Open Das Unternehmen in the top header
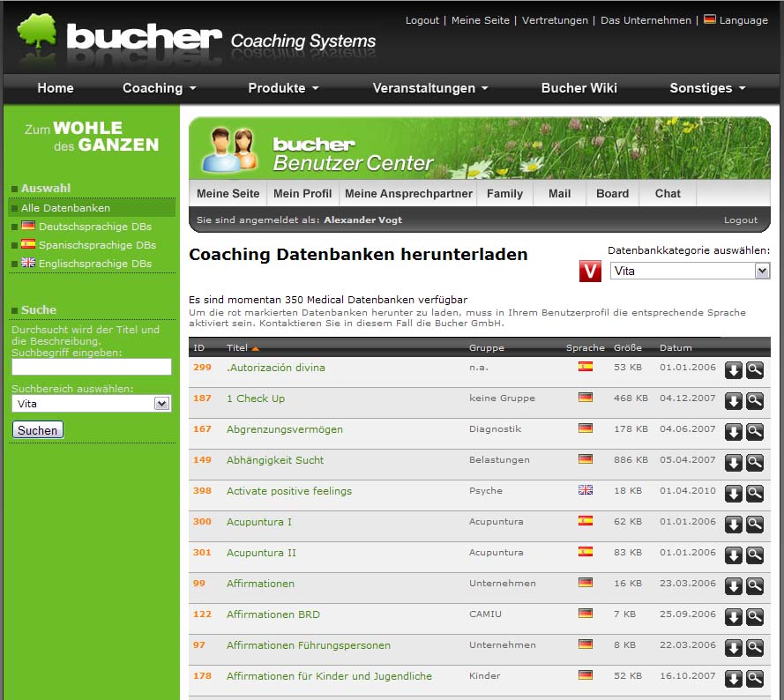Screen dimensions: 784x700 646,20
